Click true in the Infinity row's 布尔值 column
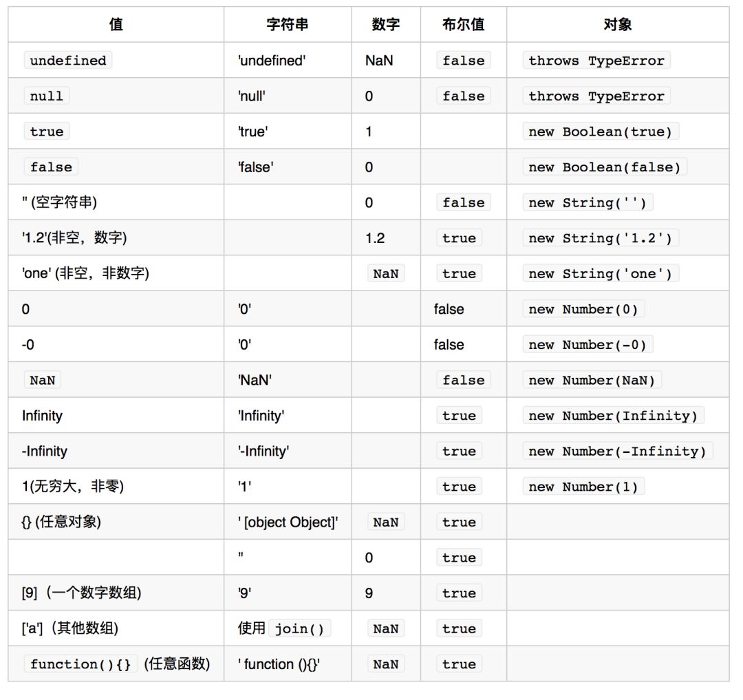Screen dimensions: 743x700 [459, 416]
